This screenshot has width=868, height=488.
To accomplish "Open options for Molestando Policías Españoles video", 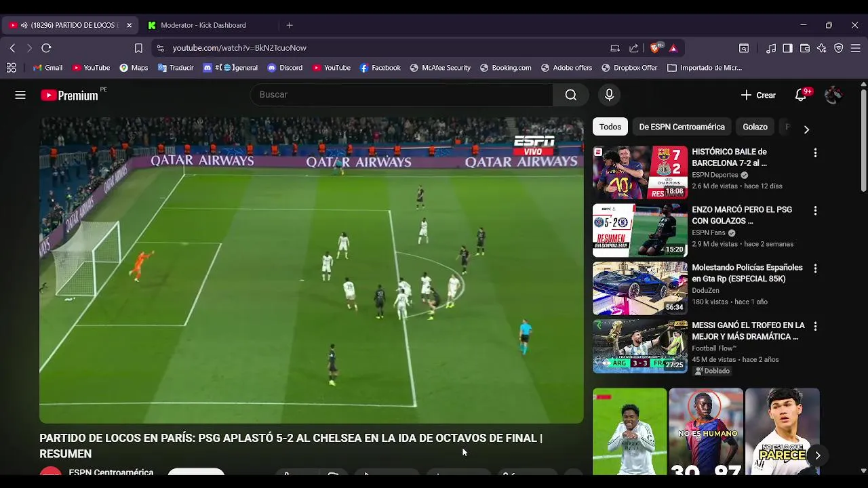I will pyautogui.click(x=815, y=268).
